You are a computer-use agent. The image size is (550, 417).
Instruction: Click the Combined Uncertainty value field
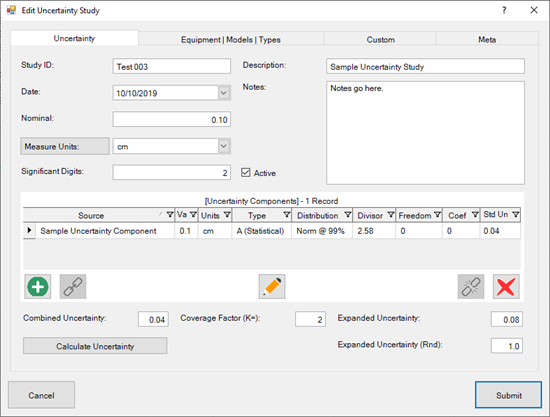[153, 319]
